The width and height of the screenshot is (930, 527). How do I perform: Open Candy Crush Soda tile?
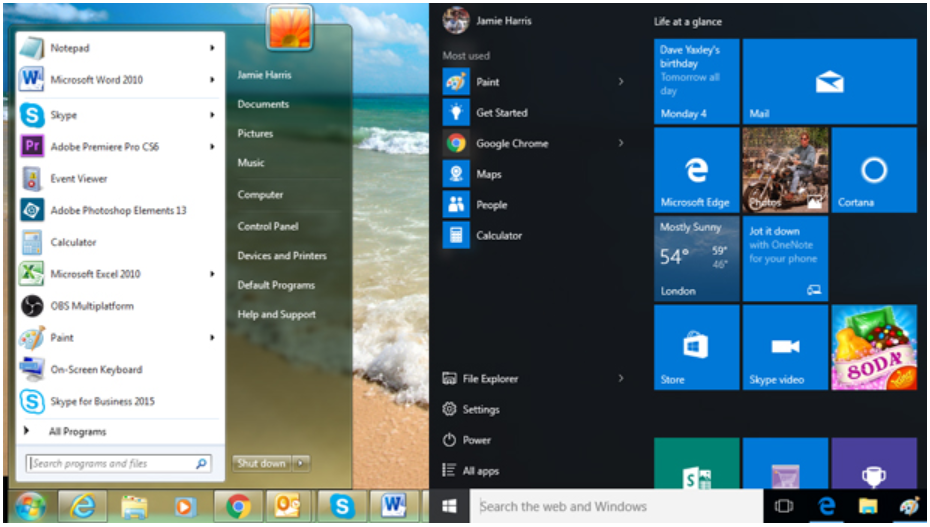[874, 347]
